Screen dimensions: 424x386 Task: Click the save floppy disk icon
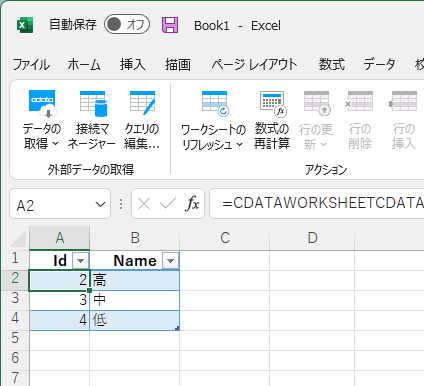(x=170, y=25)
